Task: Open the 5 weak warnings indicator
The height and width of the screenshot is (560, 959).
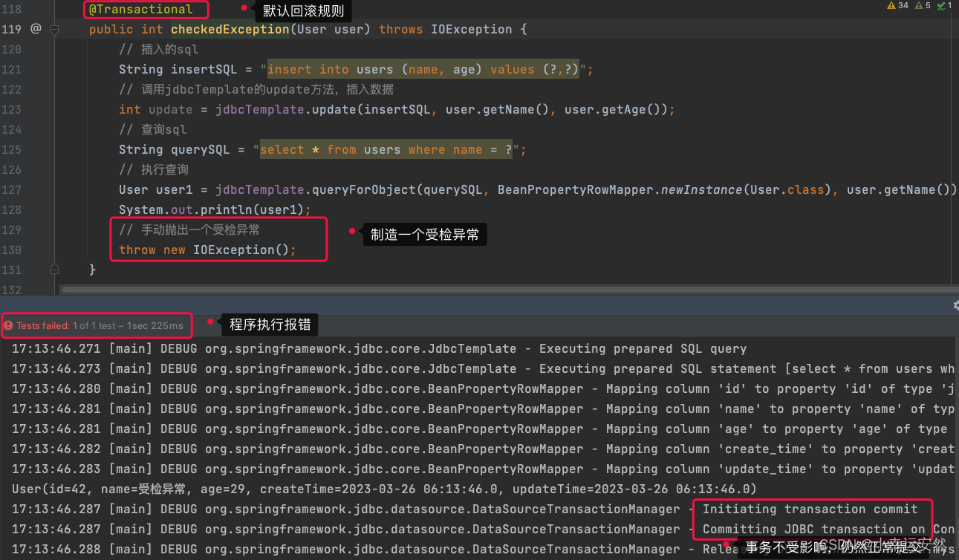Action: point(923,5)
